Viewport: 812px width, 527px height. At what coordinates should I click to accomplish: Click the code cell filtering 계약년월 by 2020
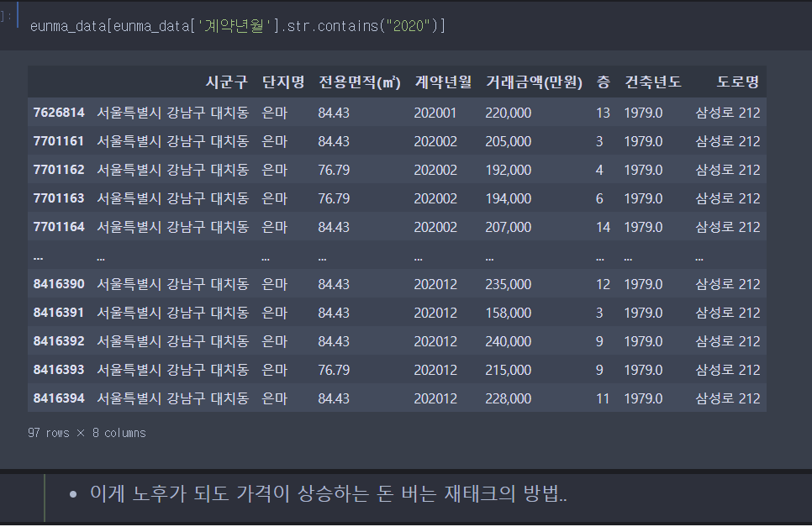click(238, 25)
